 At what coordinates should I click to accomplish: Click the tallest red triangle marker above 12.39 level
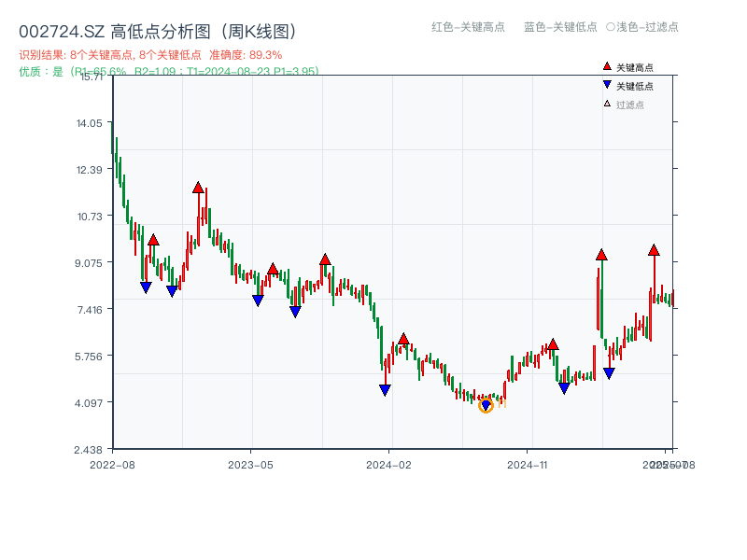click(x=198, y=187)
